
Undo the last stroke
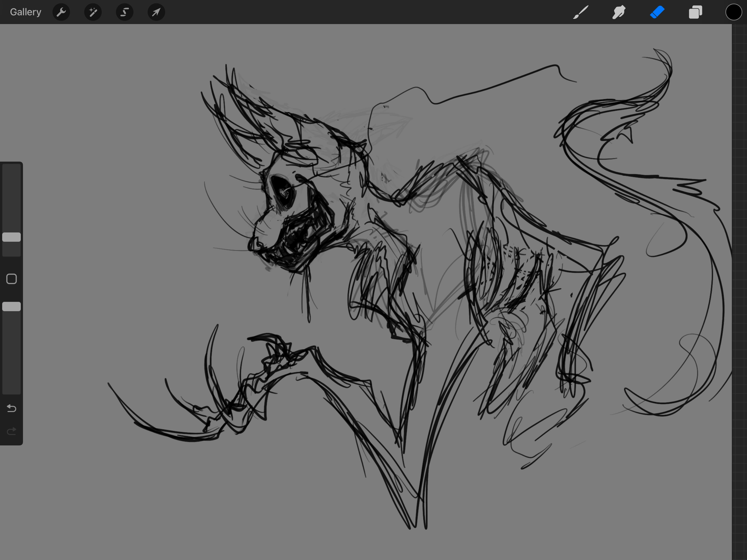pyautogui.click(x=11, y=408)
